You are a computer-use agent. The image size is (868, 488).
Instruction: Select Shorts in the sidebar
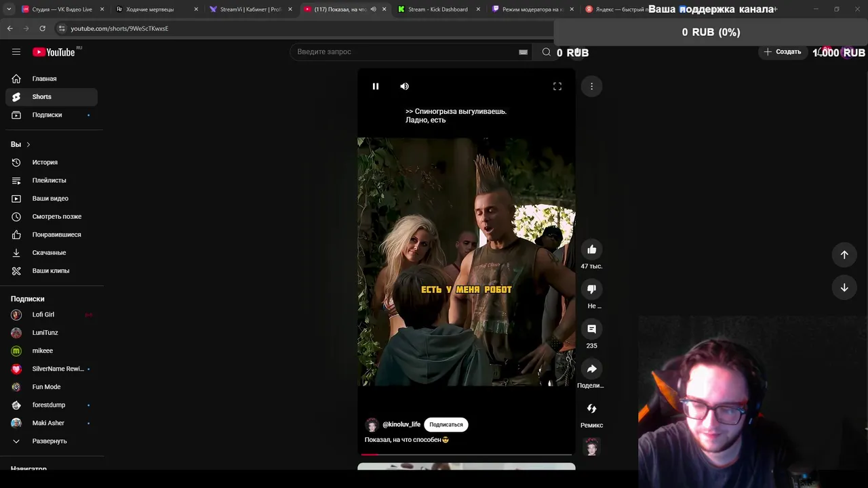(x=52, y=97)
